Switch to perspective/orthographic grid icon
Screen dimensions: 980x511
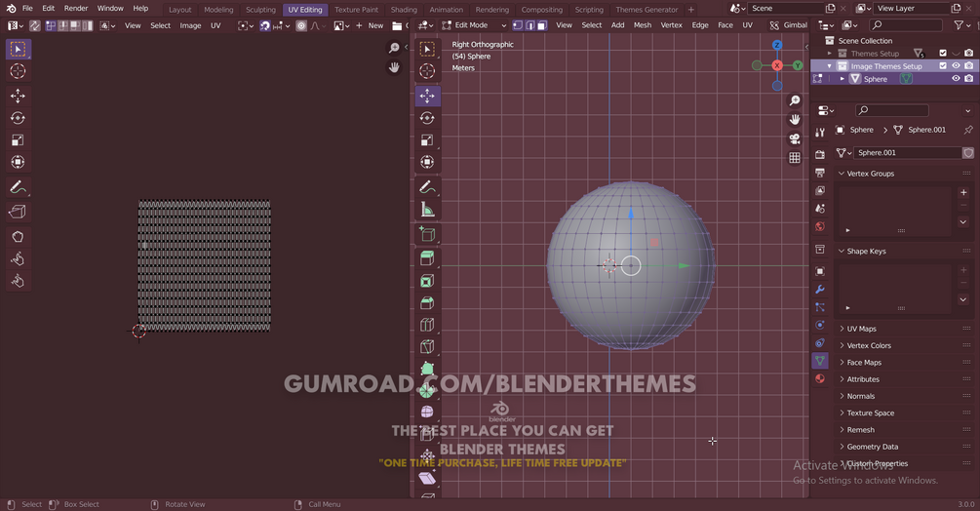click(795, 157)
